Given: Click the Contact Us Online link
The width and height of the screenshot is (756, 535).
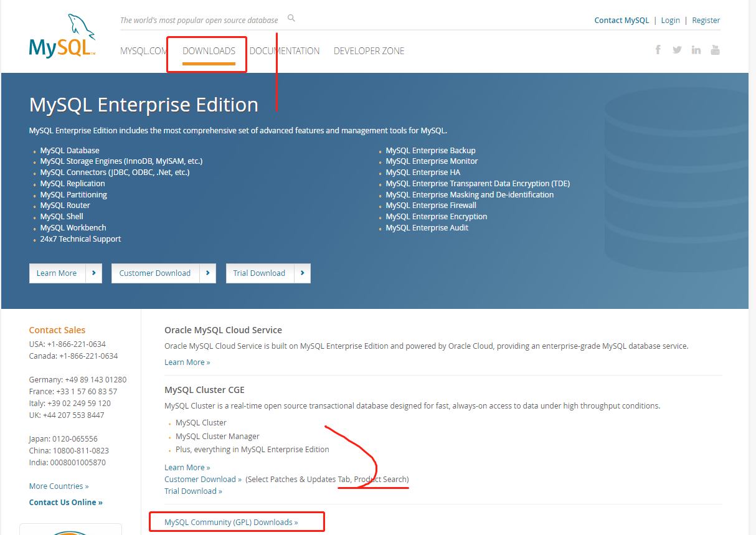Looking at the screenshot, I should pyautogui.click(x=65, y=502).
